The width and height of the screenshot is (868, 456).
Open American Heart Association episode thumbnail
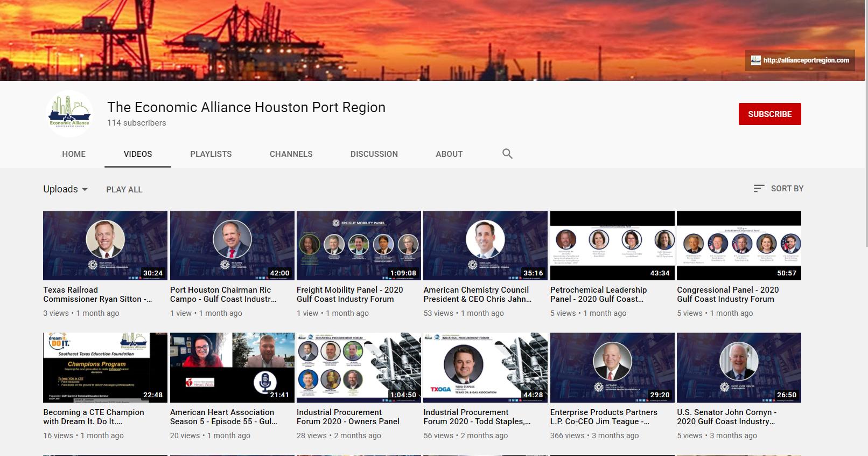tap(232, 368)
